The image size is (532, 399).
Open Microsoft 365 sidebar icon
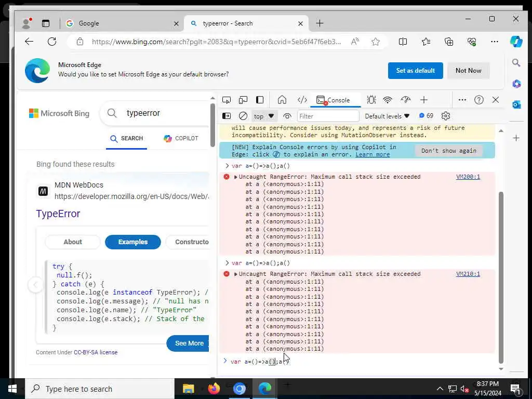tap(516, 84)
